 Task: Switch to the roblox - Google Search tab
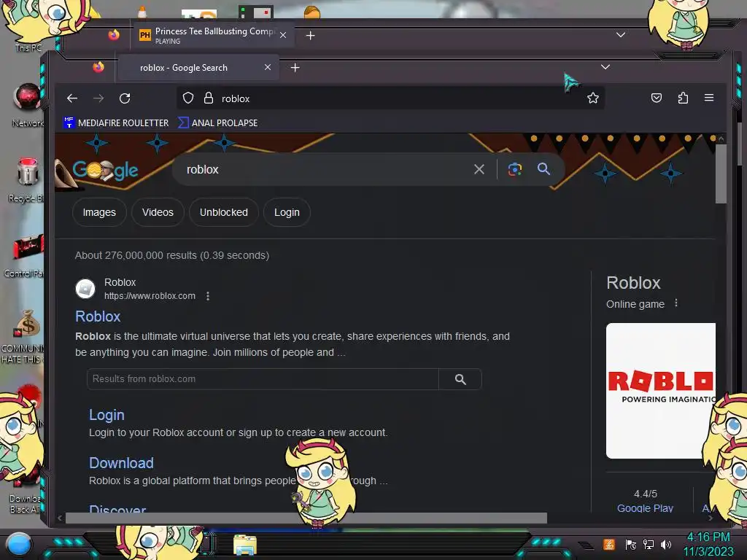coord(198,68)
